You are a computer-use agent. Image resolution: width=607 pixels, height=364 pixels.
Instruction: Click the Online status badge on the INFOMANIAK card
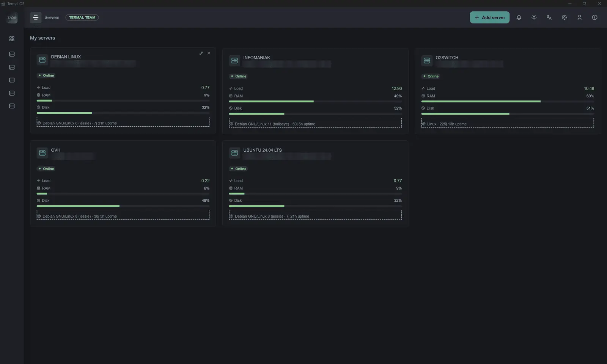click(238, 76)
